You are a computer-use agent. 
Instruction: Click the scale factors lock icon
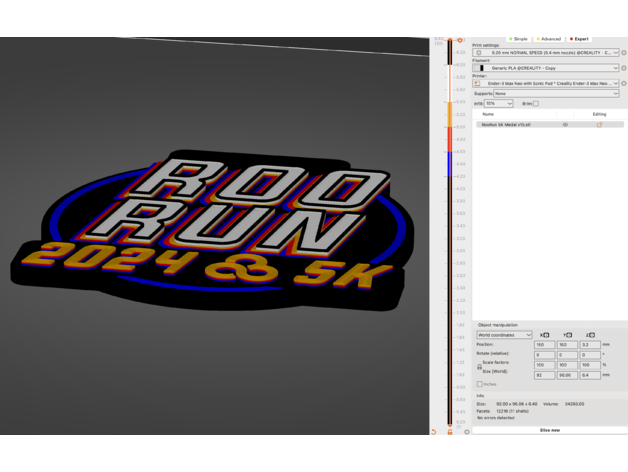[x=479, y=366]
